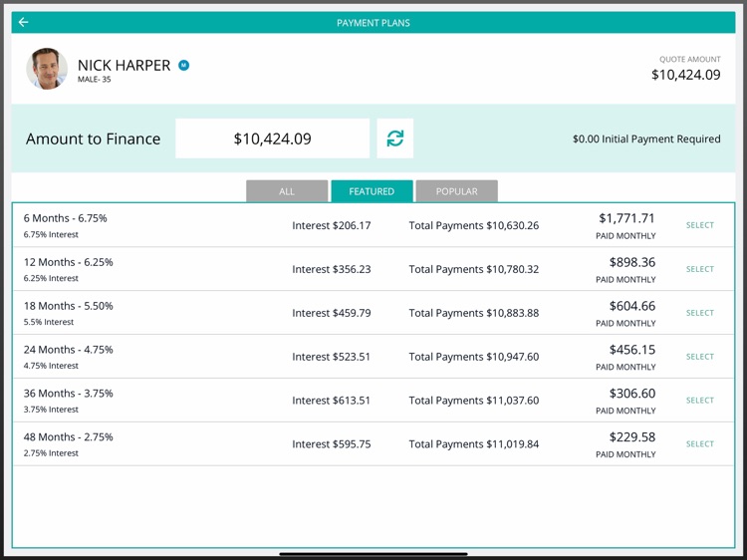747x560 pixels.
Task: Click the 18 Months - 5.50% title
Action: [68, 306]
